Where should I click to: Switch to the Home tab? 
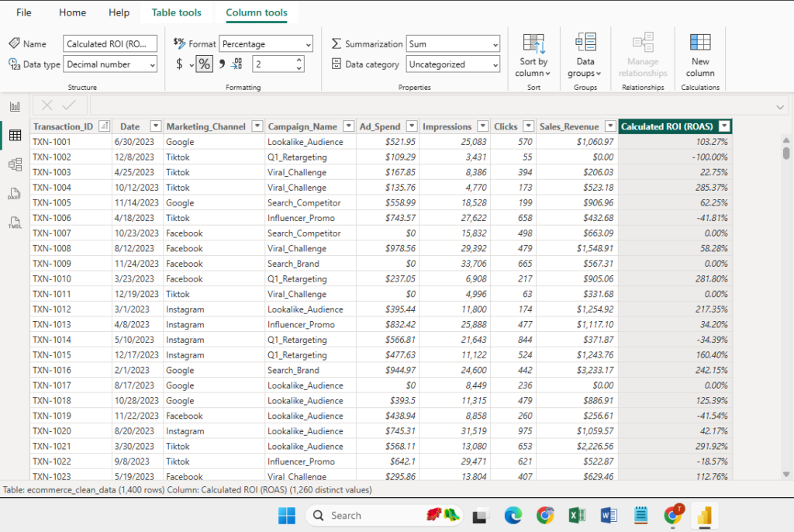(x=72, y=12)
